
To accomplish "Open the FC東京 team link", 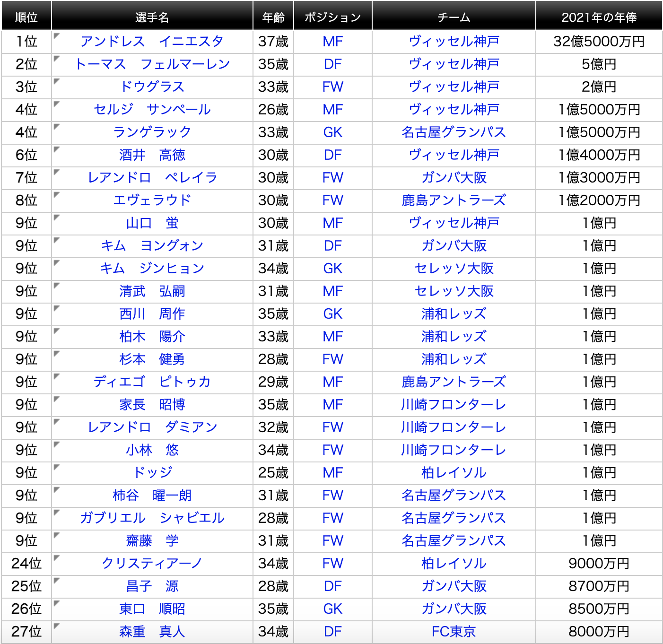I will pyautogui.click(x=454, y=632).
